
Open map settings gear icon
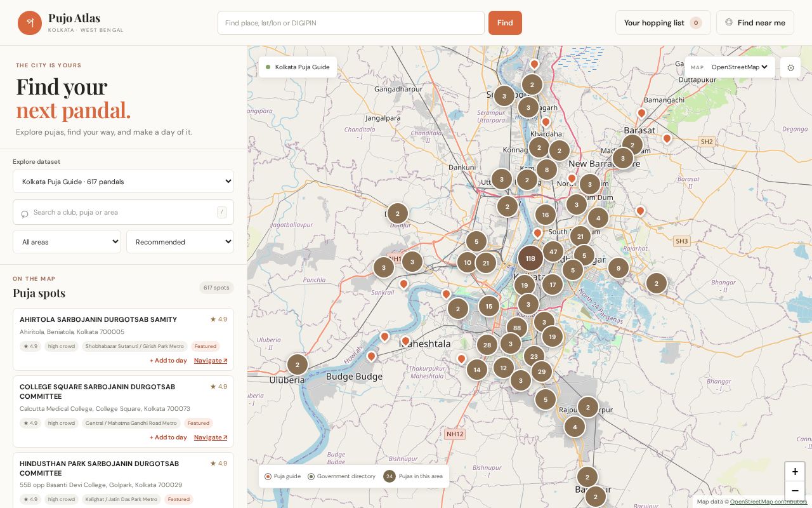click(790, 67)
